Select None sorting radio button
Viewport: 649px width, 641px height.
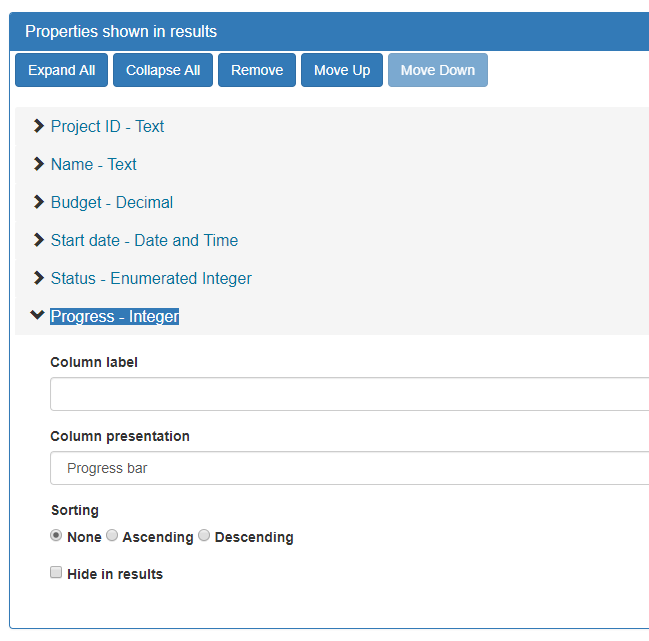click(56, 536)
